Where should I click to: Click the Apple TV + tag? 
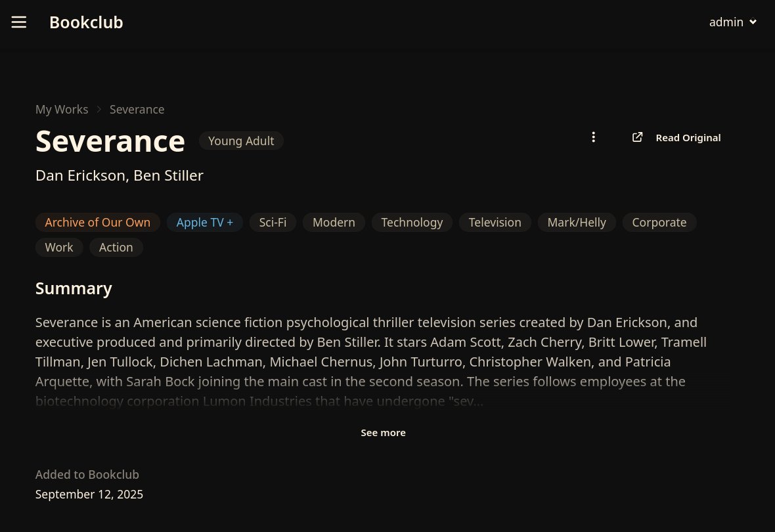[x=205, y=223]
